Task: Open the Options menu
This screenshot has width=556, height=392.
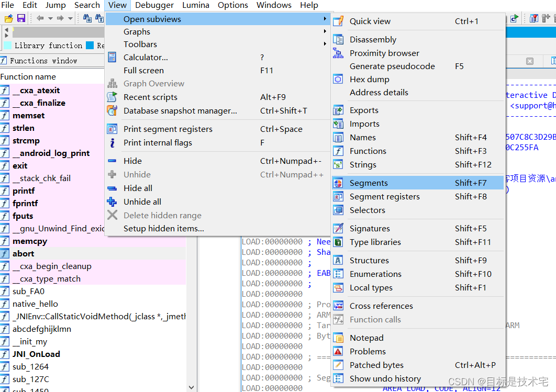Action: click(x=233, y=5)
